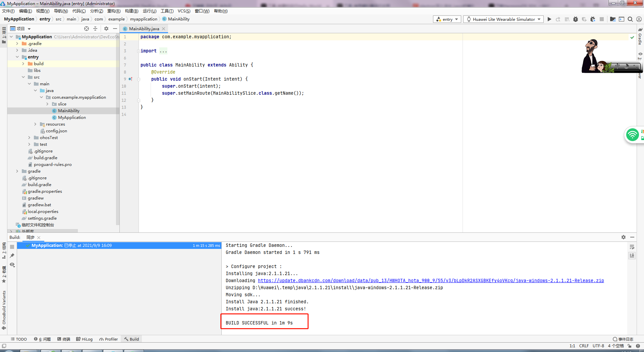Click the UTF-8 encoding in status bar
This screenshot has width=644, height=352.
(598, 346)
